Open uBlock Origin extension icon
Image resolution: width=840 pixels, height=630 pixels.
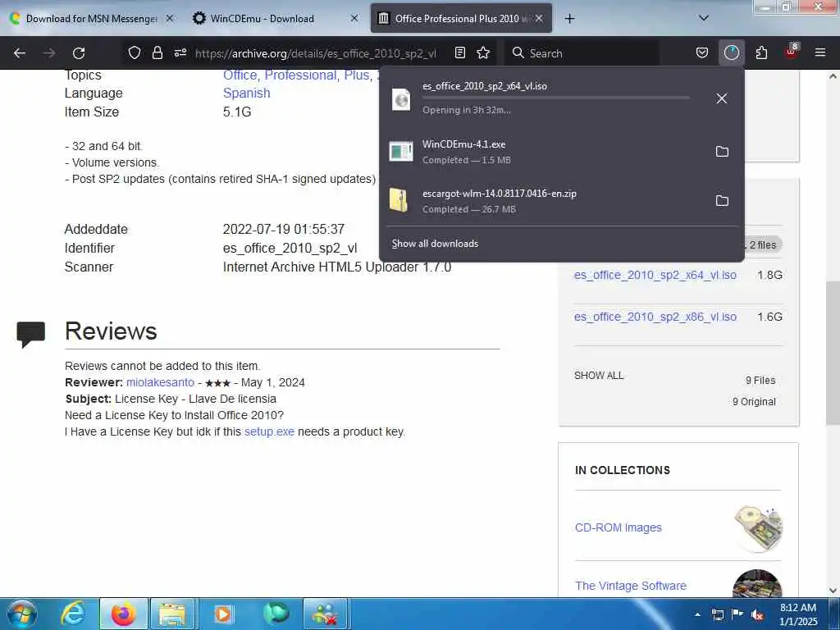(x=792, y=52)
